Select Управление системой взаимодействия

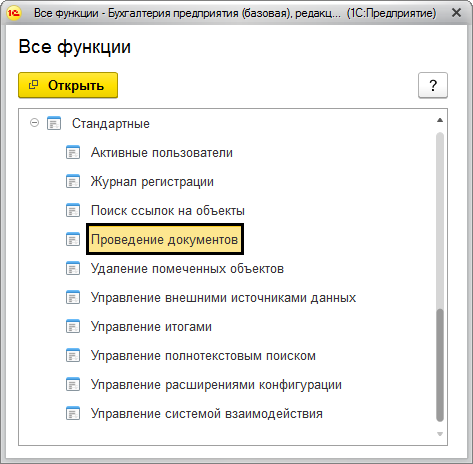click(207, 414)
